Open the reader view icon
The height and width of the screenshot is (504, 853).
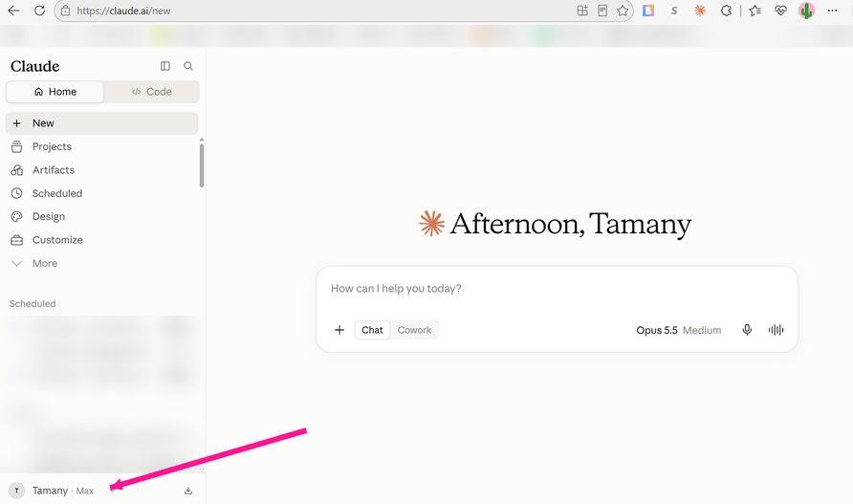(602, 11)
